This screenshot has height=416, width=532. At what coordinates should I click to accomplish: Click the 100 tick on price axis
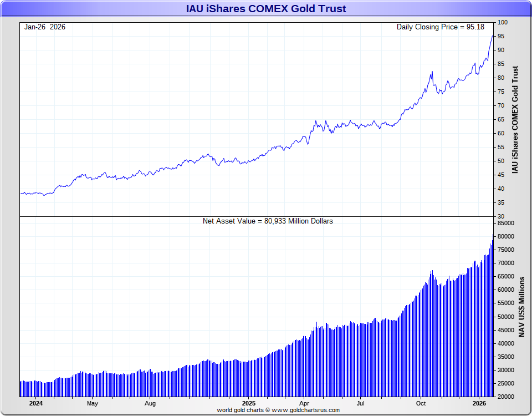coord(503,22)
